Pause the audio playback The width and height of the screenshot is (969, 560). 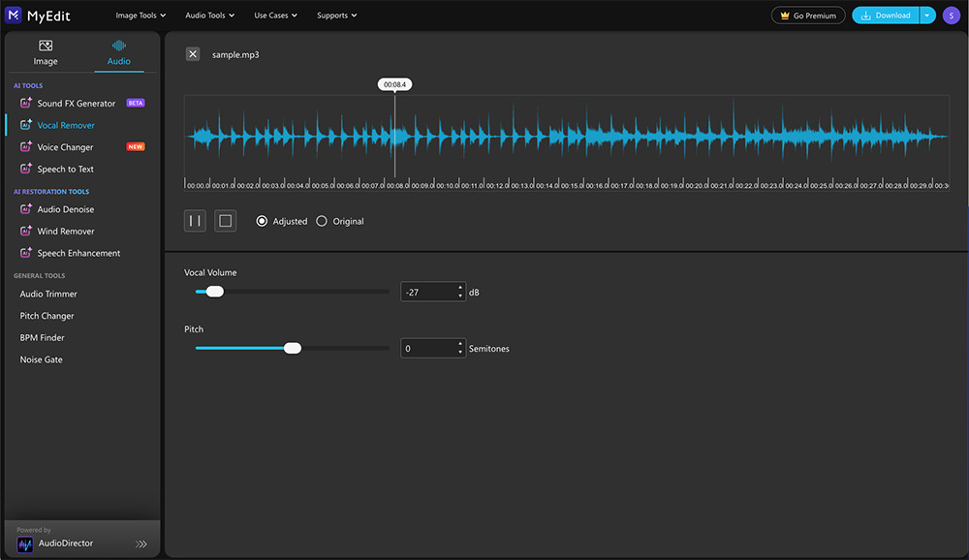194,220
